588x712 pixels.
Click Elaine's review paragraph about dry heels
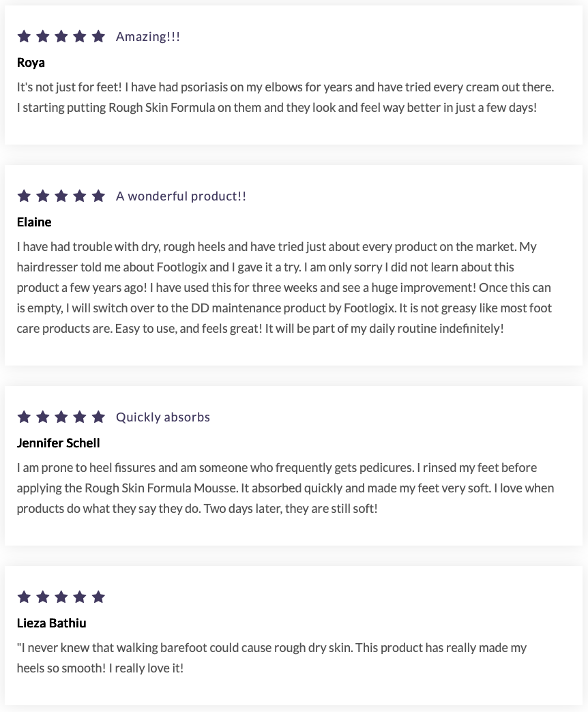click(x=284, y=287)
